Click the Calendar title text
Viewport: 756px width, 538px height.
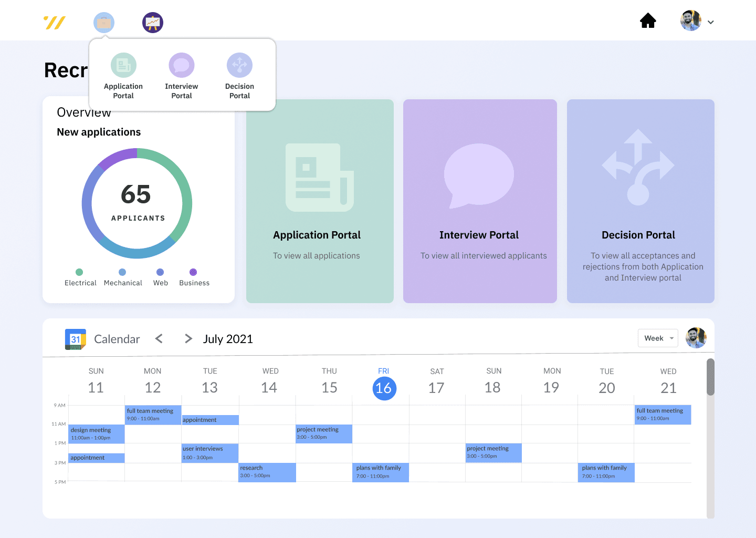click(x=117, y=339)
